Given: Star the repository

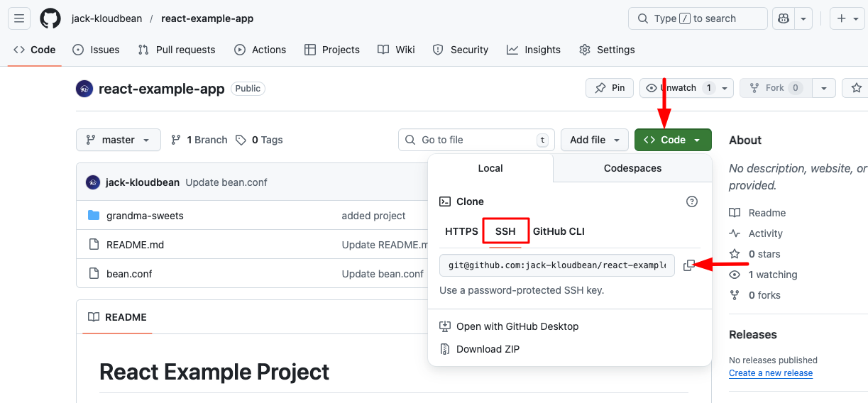Looking at the screenshot, I should pyautogui.click(x=855, y=88).
